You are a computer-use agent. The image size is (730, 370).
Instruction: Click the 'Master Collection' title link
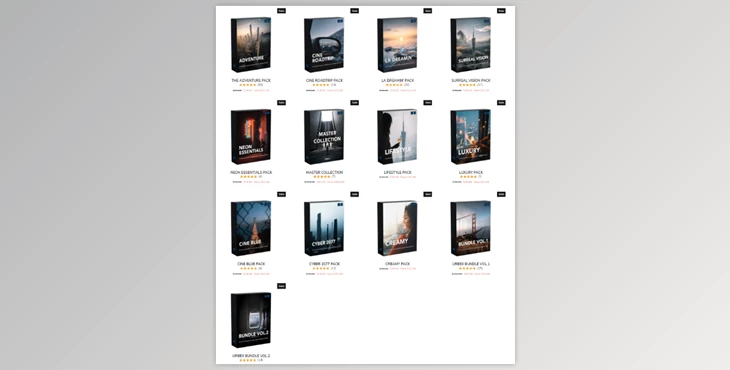tap(324, 172)
